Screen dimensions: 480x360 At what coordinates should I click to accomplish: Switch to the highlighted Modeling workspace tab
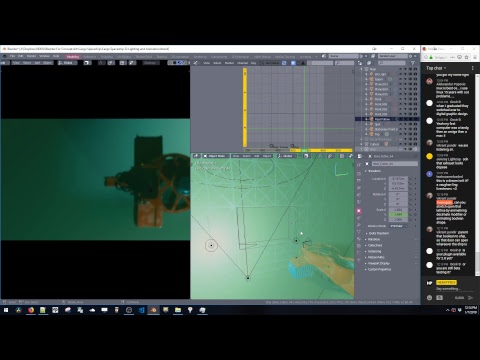(73, 57)
